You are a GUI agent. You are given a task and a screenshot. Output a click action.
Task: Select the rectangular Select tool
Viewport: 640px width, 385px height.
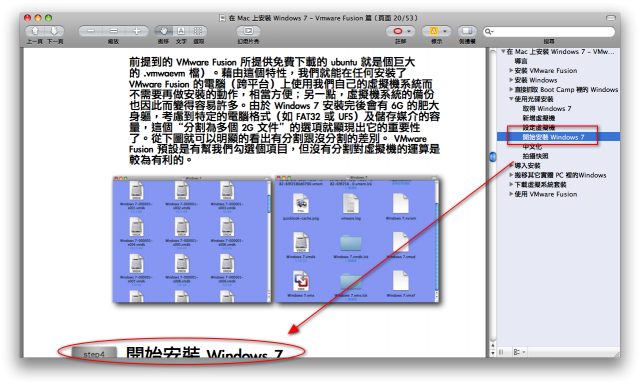tap(198, 31)
